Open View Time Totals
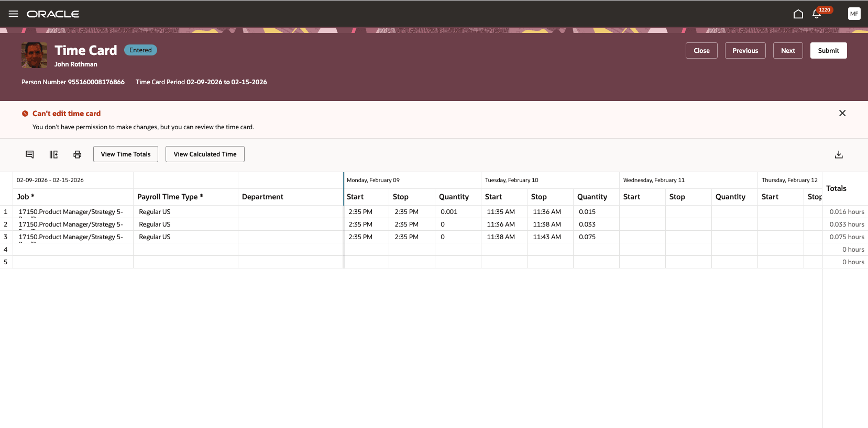868x428 pixels. tap(126, 154)
